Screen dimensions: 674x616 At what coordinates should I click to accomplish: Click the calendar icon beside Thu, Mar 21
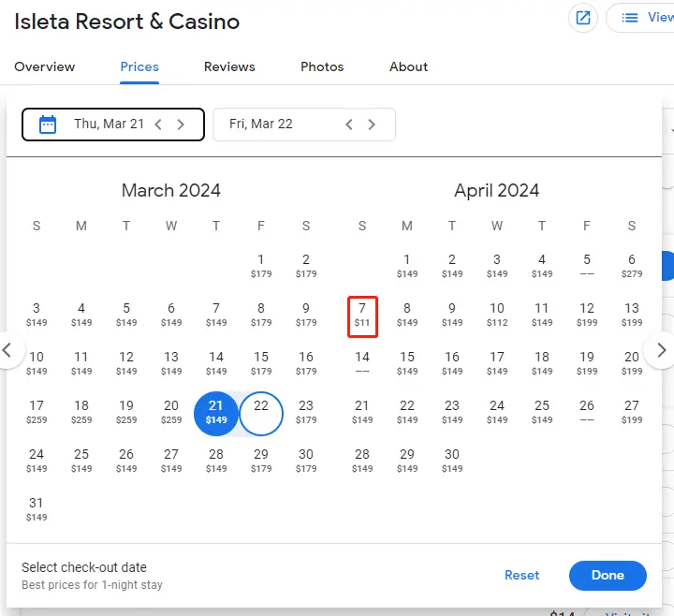[x=48, y=125]
